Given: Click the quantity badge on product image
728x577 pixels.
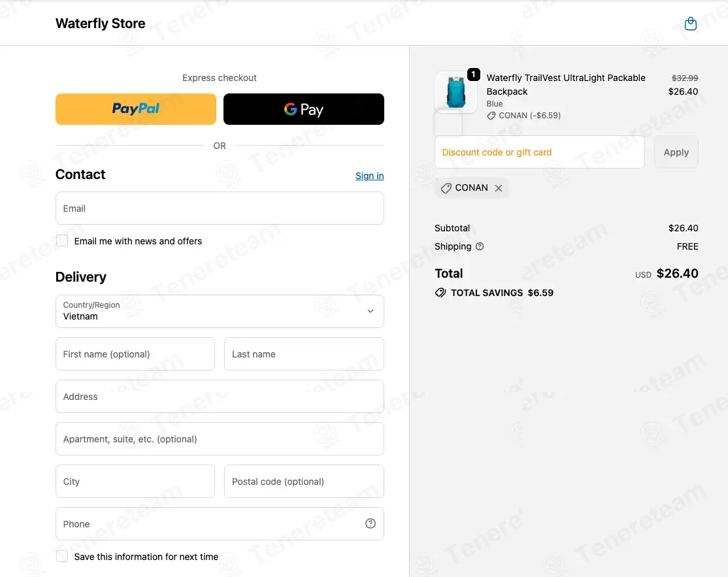Looking at the screenshot, I should pyautogui.click(x=473, y=74).
